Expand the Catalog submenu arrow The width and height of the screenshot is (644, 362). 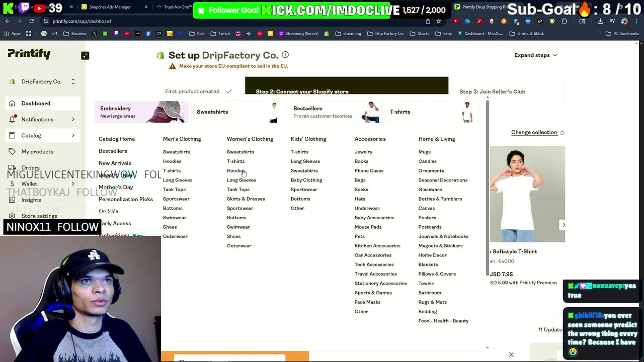73,136
